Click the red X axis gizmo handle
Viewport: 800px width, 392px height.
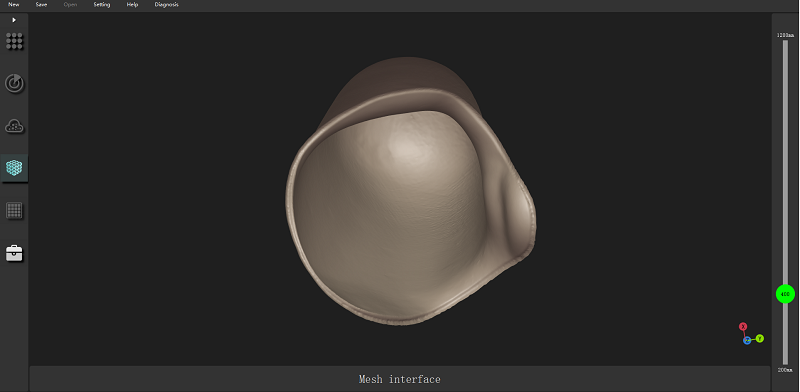click(743, 326)
